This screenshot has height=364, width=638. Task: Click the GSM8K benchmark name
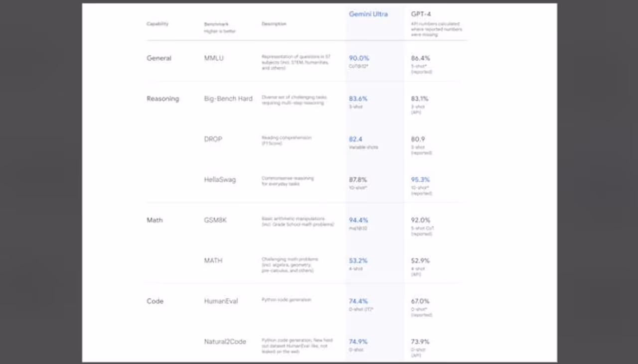(215, 220)
